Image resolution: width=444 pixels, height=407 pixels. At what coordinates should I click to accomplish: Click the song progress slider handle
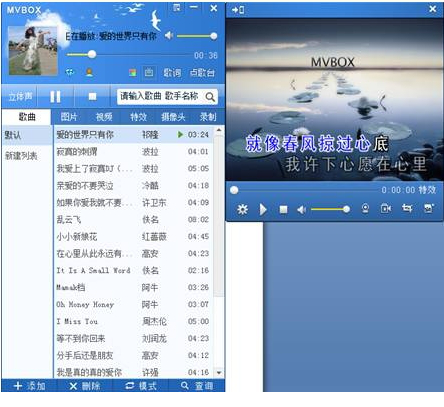pyautogui.click(x=92, y=54)
